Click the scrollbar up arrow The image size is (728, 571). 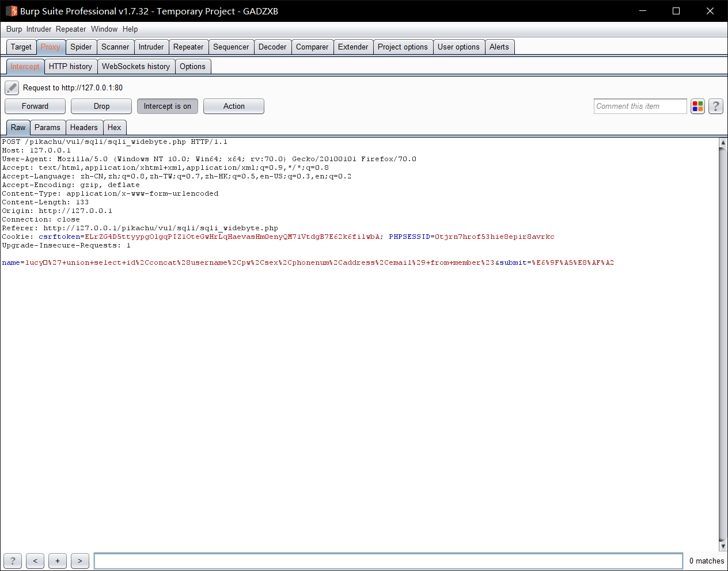(x=723, y=142)
